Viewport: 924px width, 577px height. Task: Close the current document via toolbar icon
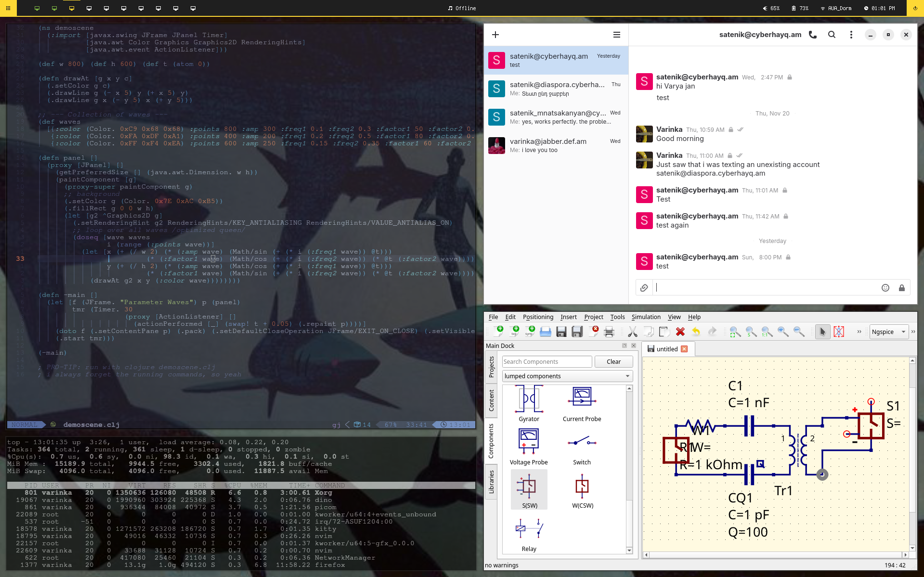click(x=593, y=332)
